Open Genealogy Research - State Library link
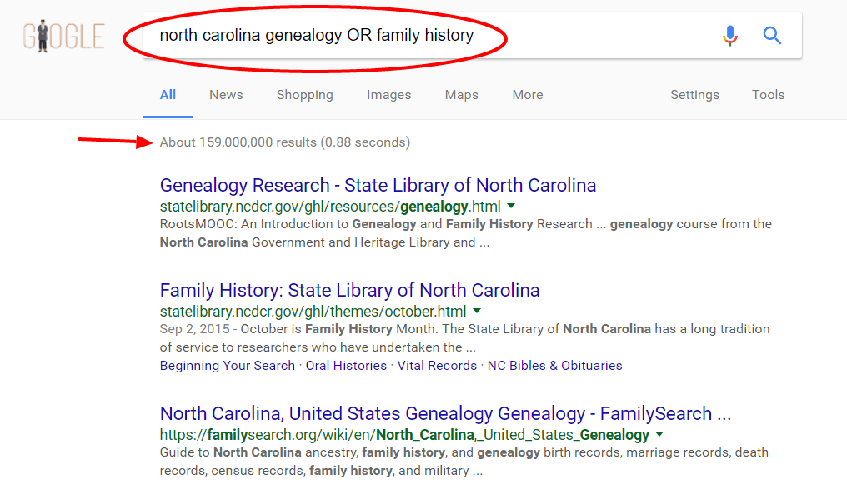 tap(378, 185)
